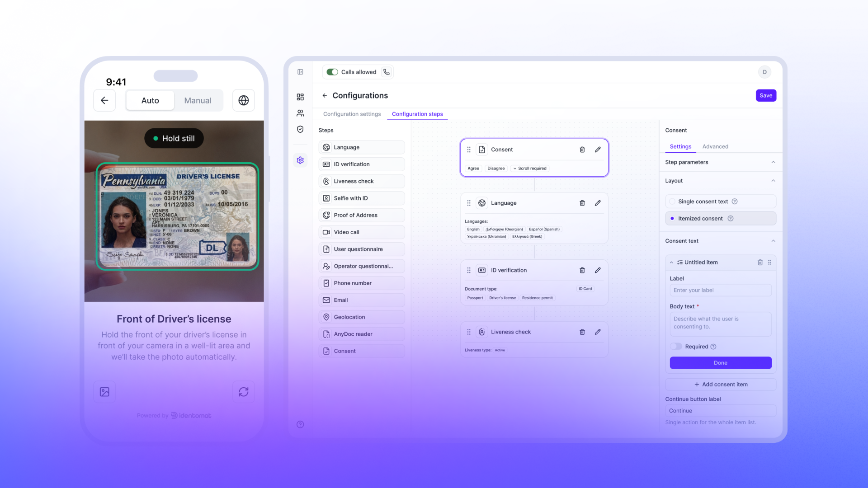Image resolution: width=868 pixels, height=488 pixels.
Task: Open dashboard grid icon in sidebar
Action: 300,97
